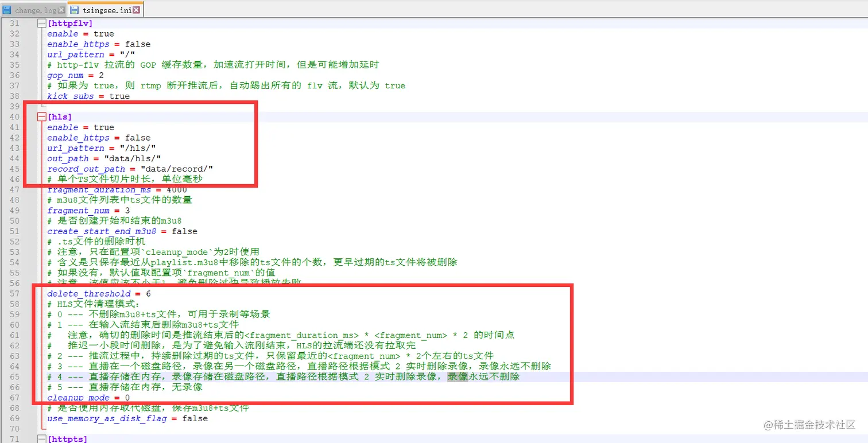This screenshot has width=868, height=443.
Task: Place cursor on delete_threshold value 6
Action: point(148,294)
